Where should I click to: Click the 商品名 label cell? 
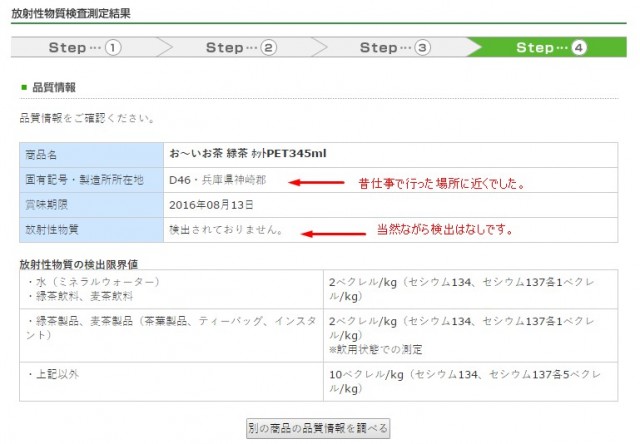pyautogui.click(x=91, y=155)
